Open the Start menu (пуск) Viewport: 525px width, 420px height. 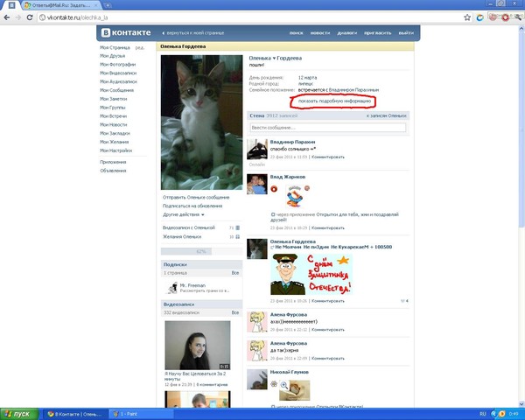(x=19, y=412)
